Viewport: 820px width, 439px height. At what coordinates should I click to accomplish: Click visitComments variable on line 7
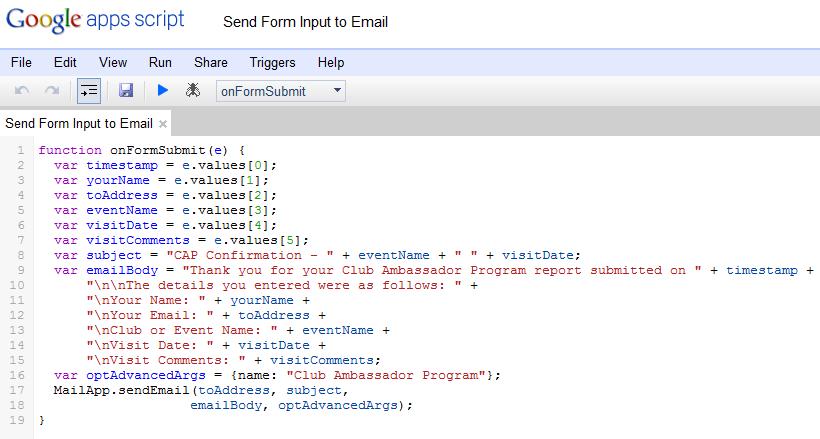pyautogui.click(x=138, y=240)
